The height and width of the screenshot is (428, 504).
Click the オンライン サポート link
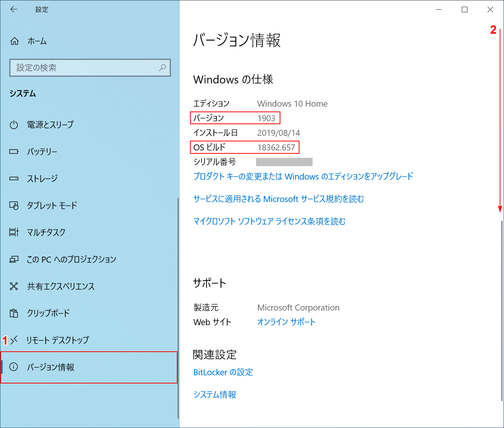click(x=286, y=322)
